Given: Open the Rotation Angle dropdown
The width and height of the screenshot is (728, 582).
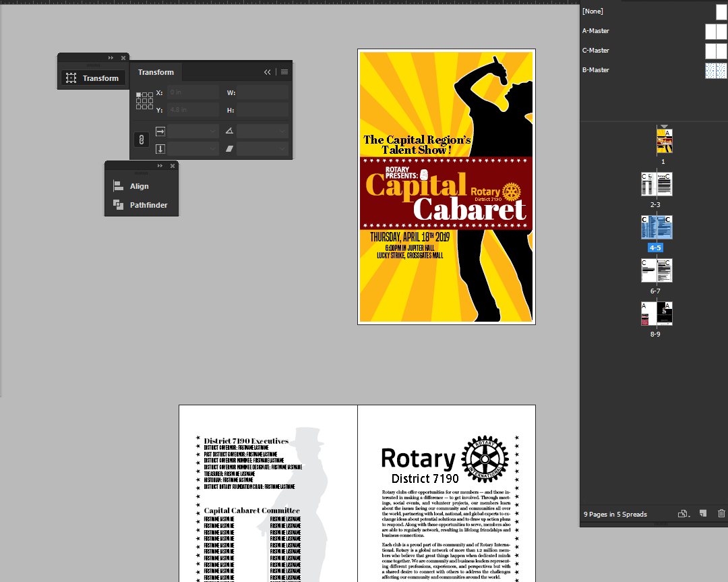Looking at the screenshot, I should point(282,131).
